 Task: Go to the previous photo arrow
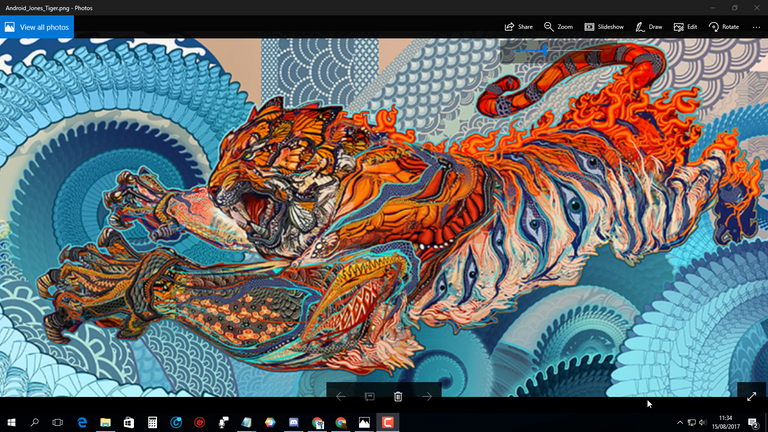coord(341,397)
